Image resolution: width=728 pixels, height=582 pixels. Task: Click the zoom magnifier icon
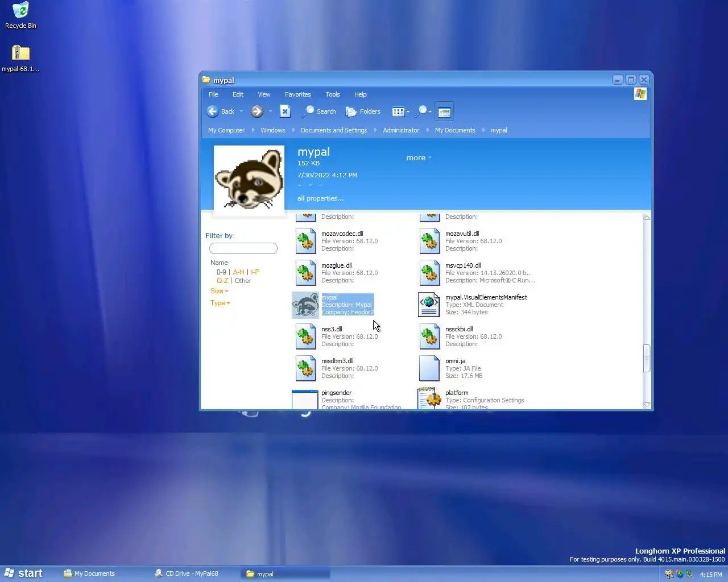tap(421, 111)
